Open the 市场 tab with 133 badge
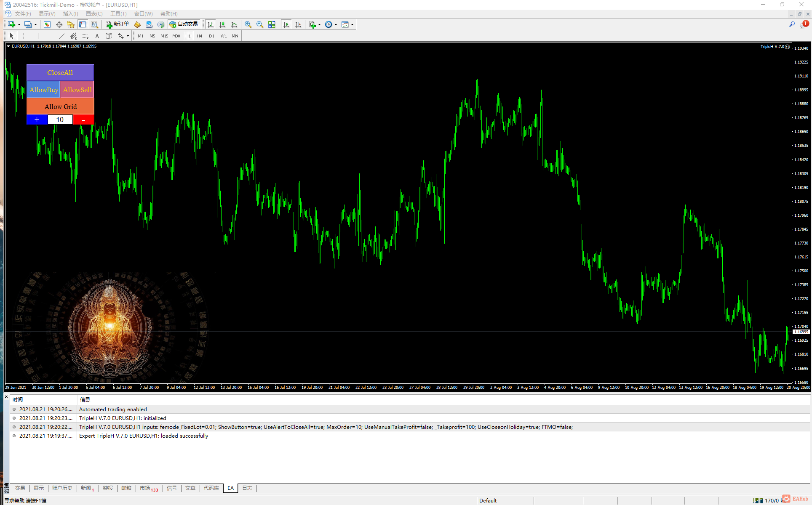The width and height of the screenshot is (812, 505). (149, 488)
